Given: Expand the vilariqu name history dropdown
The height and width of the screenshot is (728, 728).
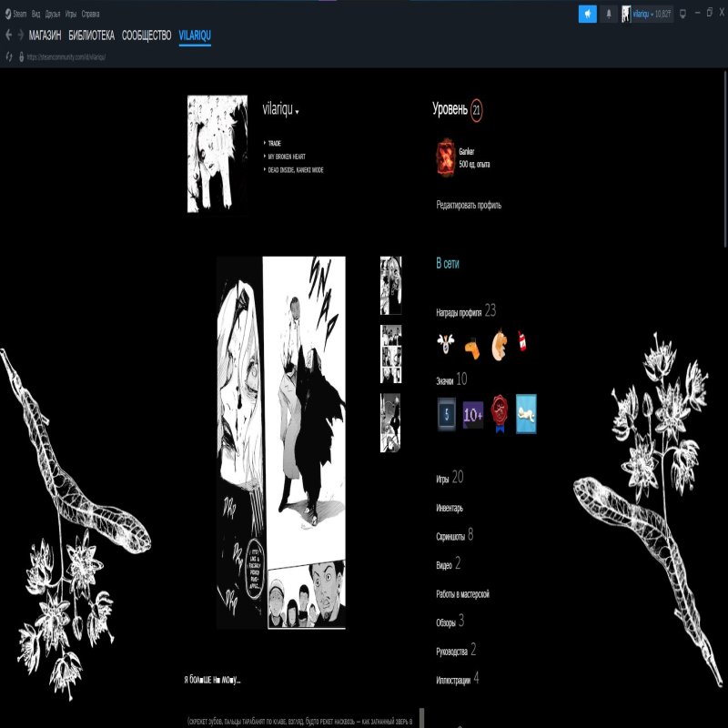Looking at the screenshot, I should [x=297, y=112].
